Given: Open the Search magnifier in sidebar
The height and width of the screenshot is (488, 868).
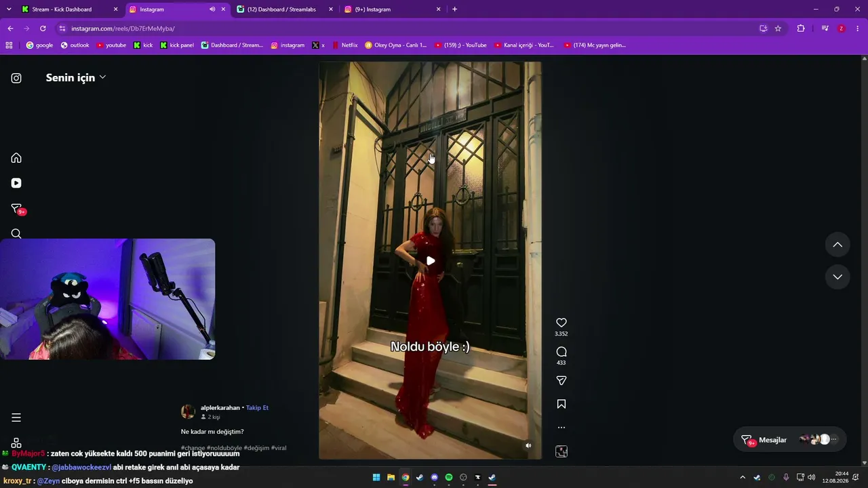Looking at the screenshot, I should tap(16, 234).
